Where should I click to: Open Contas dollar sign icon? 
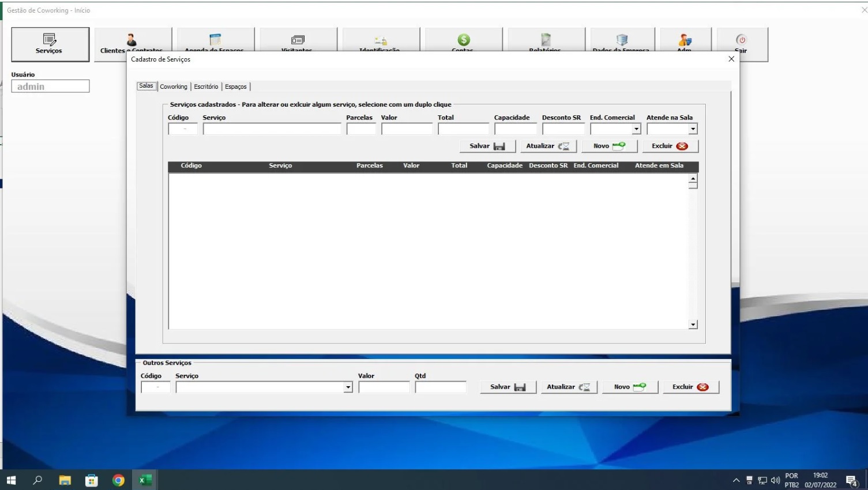463,40
